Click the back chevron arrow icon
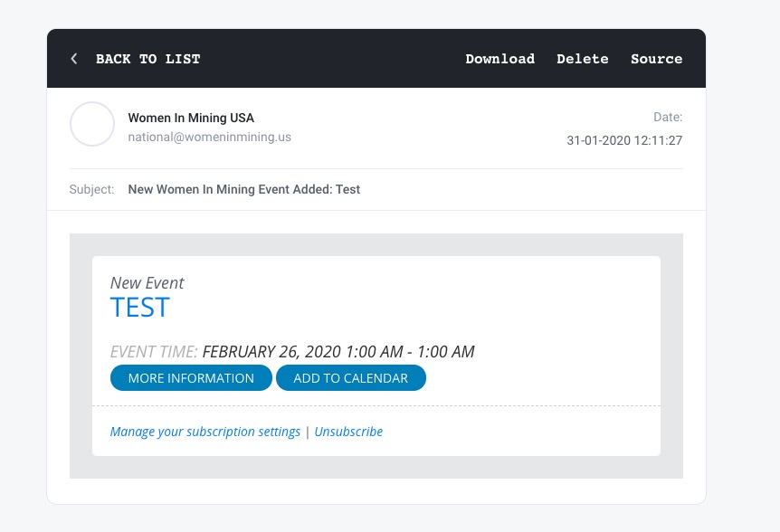This screenshot has height=532, width=780. pyautogui.click(x=74, y=59)
